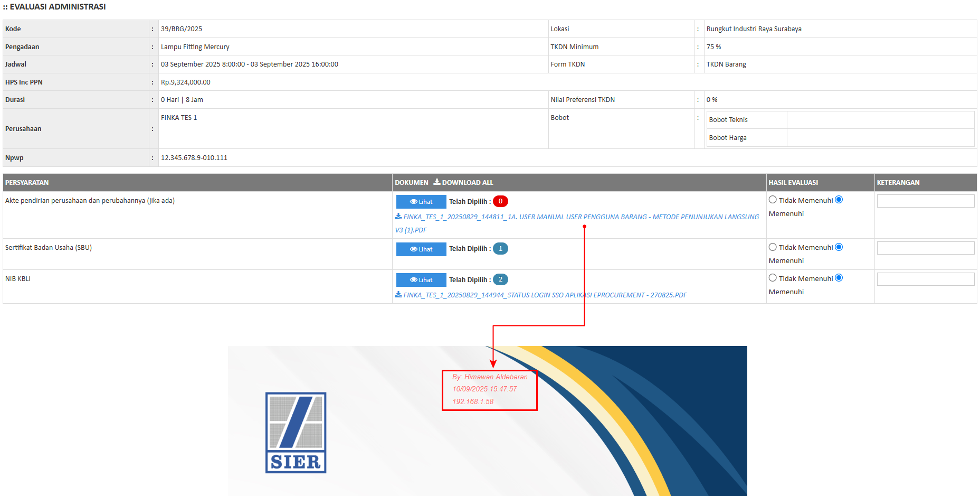Click the Bobot Harga label
980x496 pixels.
click(x=728, y=138)
